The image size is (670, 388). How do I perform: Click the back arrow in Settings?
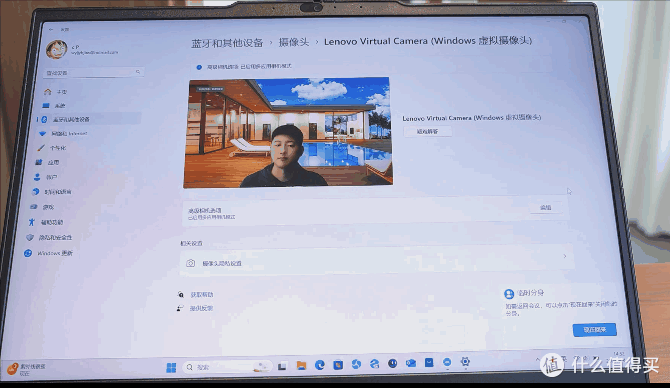[x=51, y=29]
